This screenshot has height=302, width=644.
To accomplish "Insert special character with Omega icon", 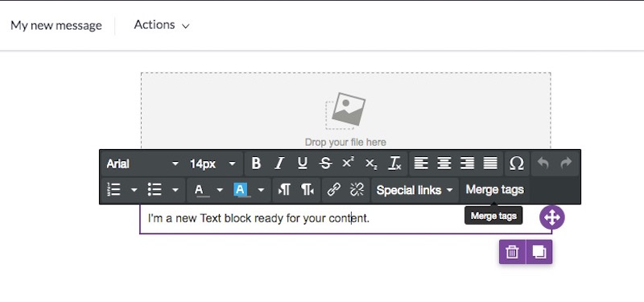I will 517,163.
